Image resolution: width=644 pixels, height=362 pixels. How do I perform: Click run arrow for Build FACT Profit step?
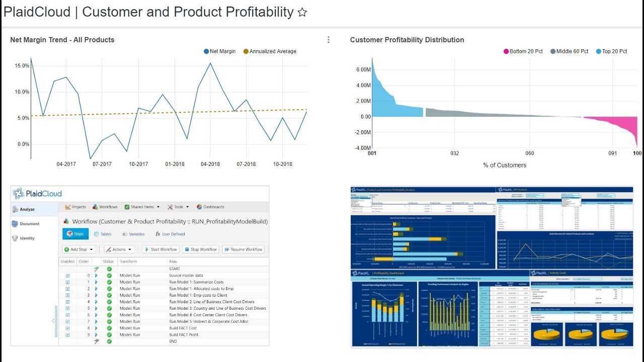pos(96,334)
